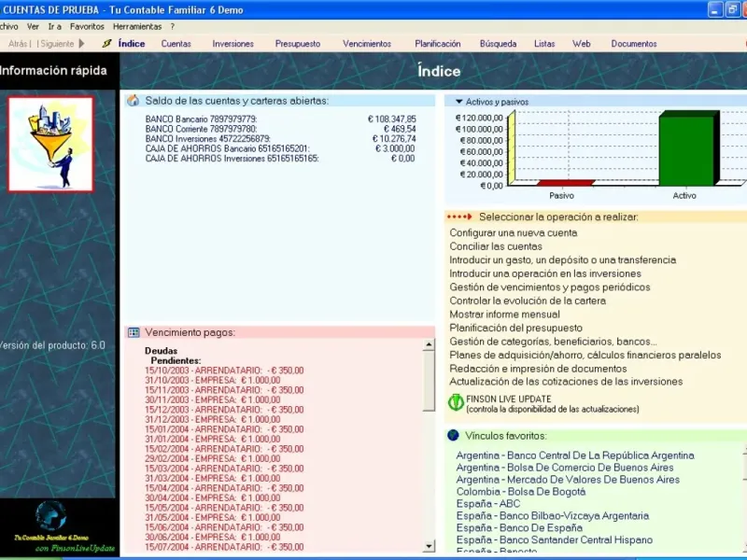Click the red Pasivo bar in the chart
Viewport: 747px width, 560px height.
coord(566,183)
